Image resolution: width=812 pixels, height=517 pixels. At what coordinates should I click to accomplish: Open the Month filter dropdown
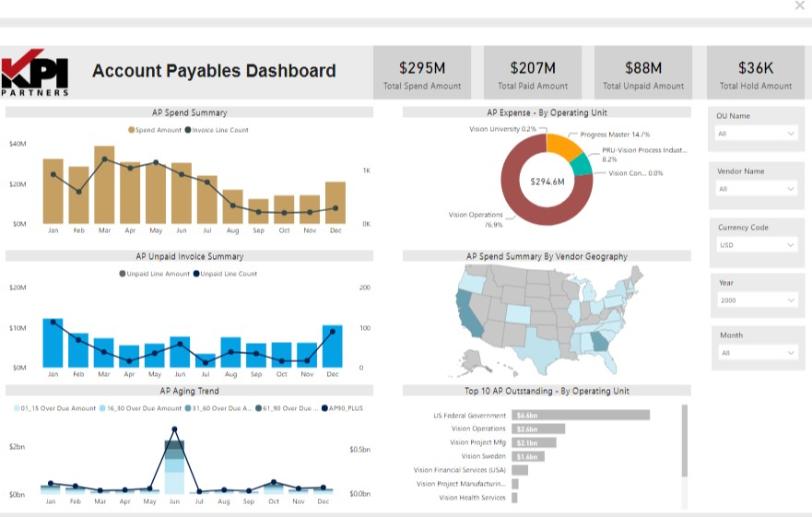pyautogui.click(x=756, y=353)
